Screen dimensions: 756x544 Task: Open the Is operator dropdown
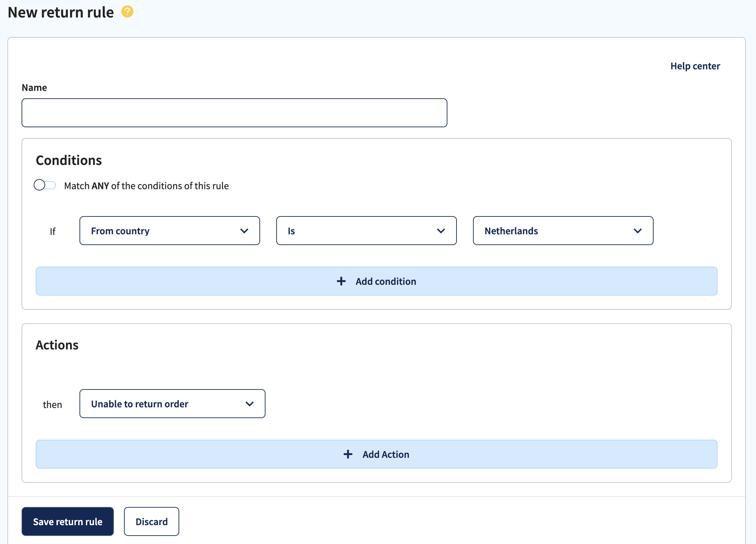pyautogui.click(x=366, y=231)
